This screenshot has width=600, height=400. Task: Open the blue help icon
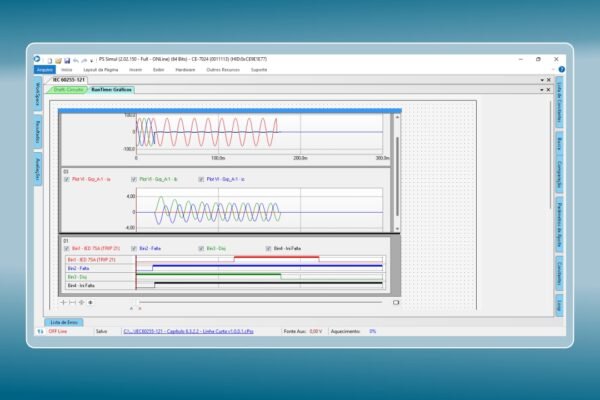561,69
